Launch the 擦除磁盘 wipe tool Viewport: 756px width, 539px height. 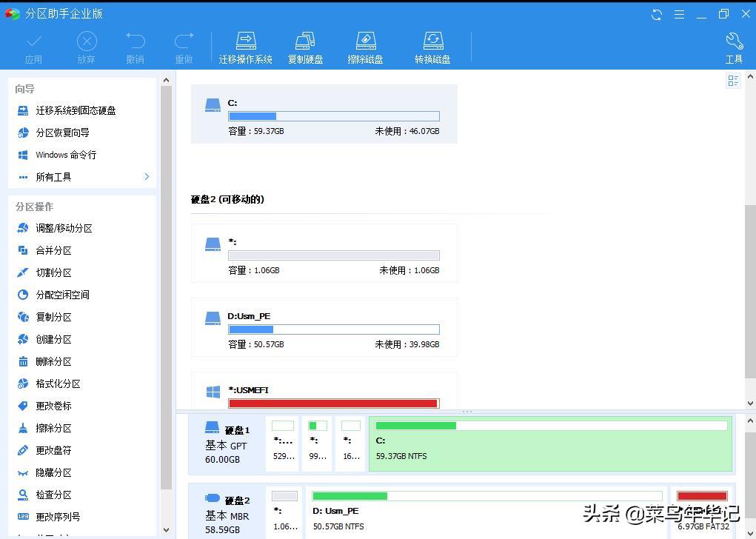pyautogui.click(x=365, y=46)
